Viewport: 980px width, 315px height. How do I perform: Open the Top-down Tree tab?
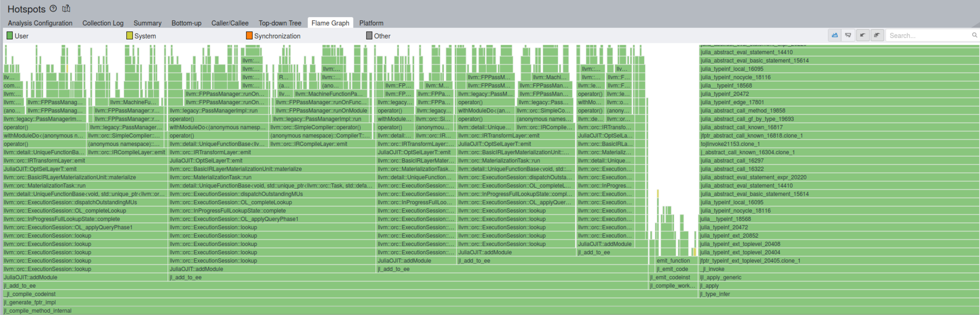(x=280, y=23)
